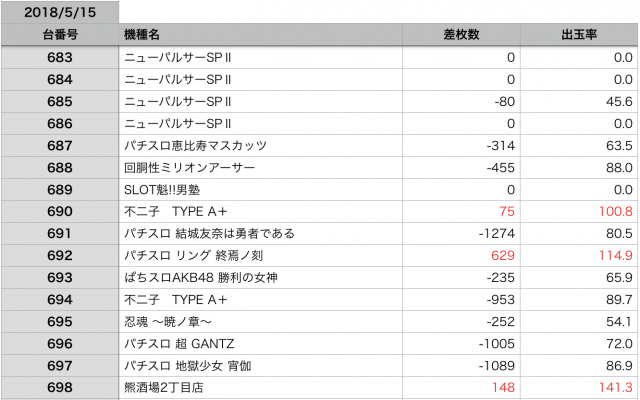
Task: Click the パチスロ 地獄少女 宵伽 cell
Action: click(x=200, y=365)
